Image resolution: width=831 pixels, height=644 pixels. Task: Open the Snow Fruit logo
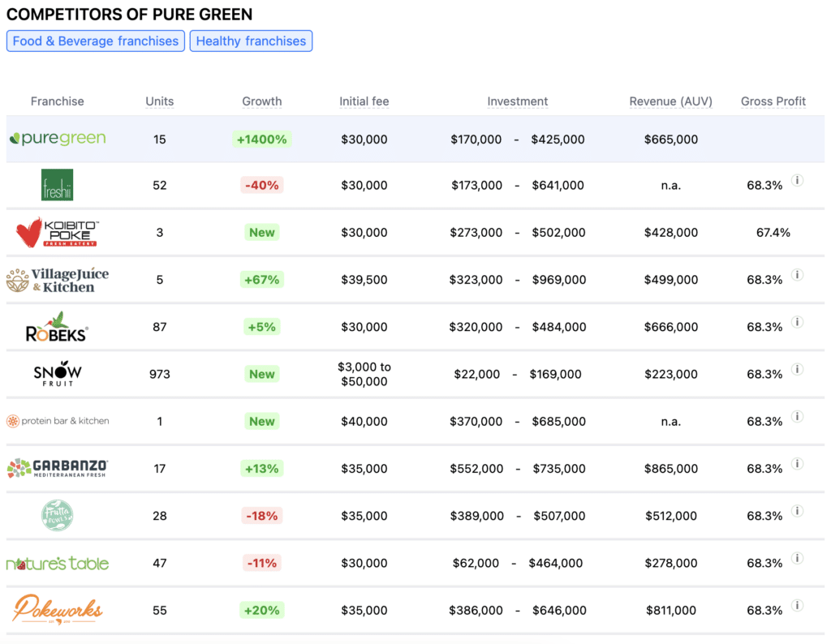58,374
